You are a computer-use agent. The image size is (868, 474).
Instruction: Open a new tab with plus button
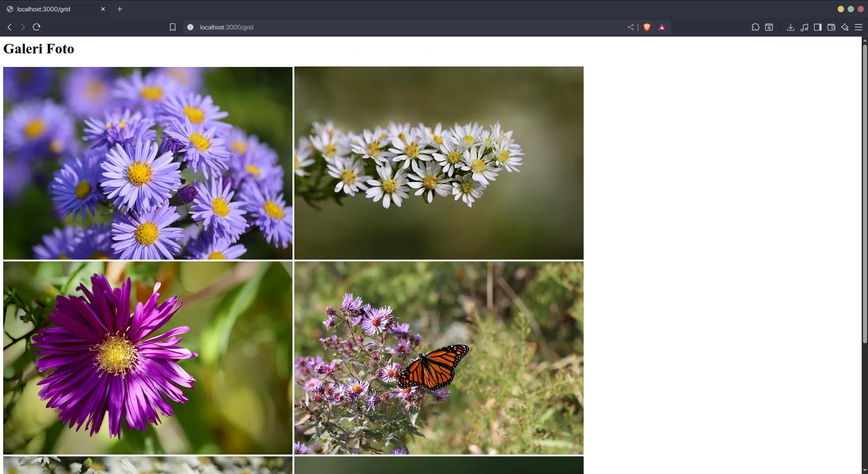(120, 9)
